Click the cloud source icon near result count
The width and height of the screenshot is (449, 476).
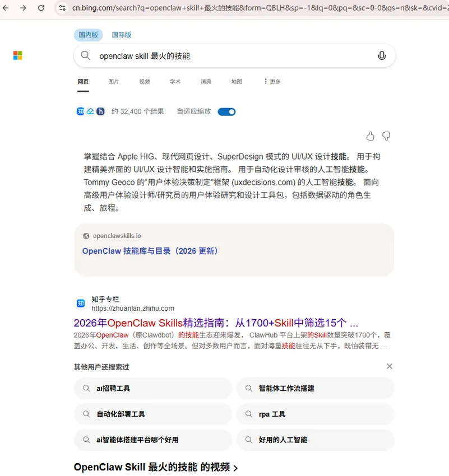coord(90,111)
